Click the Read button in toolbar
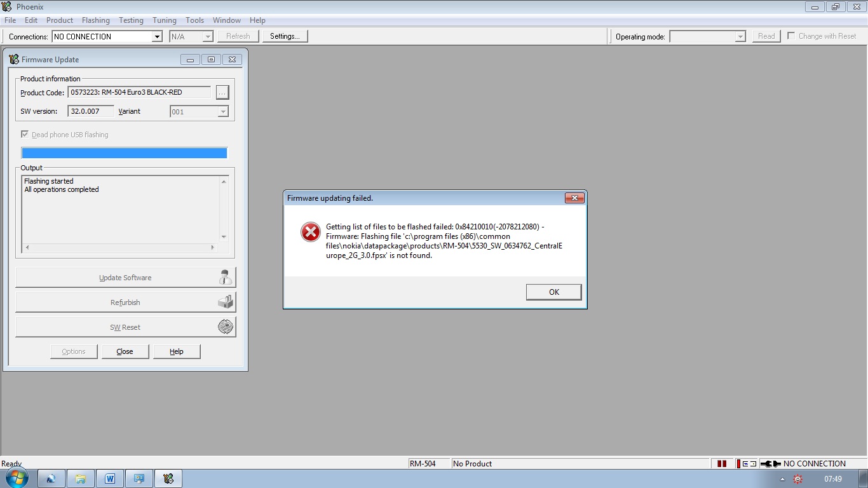868x488 pixels. pos(766,36)
